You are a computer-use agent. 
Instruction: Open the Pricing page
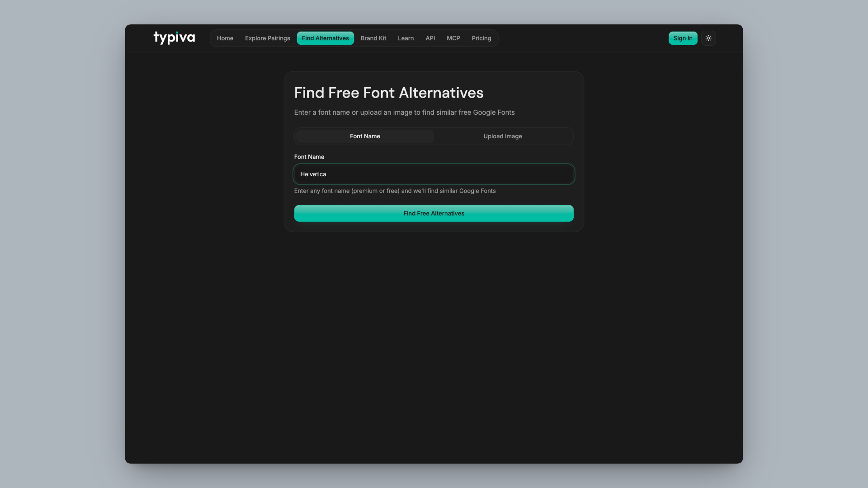481,38
